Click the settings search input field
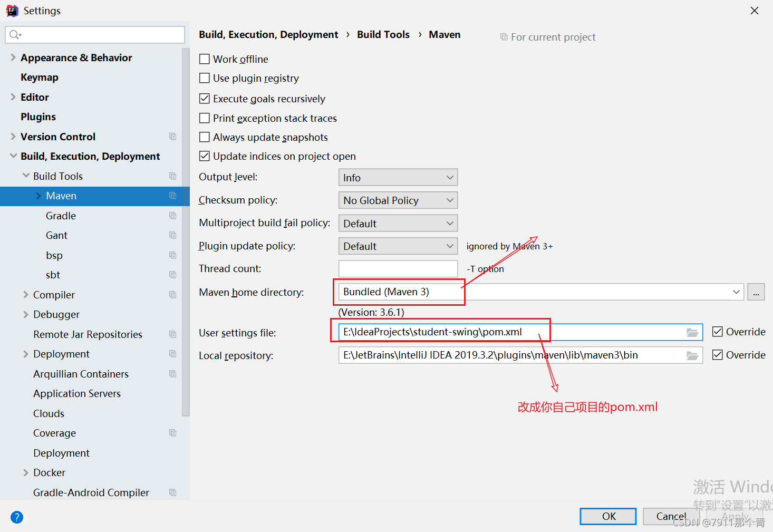Screen dimensions: 773x532 click(x=95, y=35)
